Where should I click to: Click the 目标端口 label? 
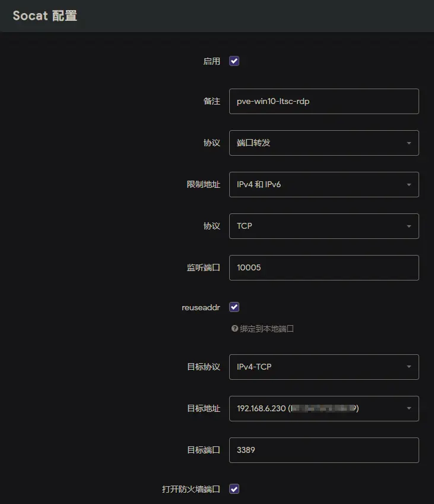[204, 450]
